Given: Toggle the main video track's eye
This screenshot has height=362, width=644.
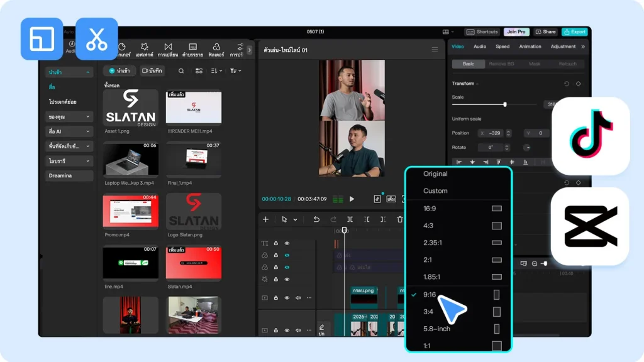Looking at the screenshot, I should click(x=287, y=331).
